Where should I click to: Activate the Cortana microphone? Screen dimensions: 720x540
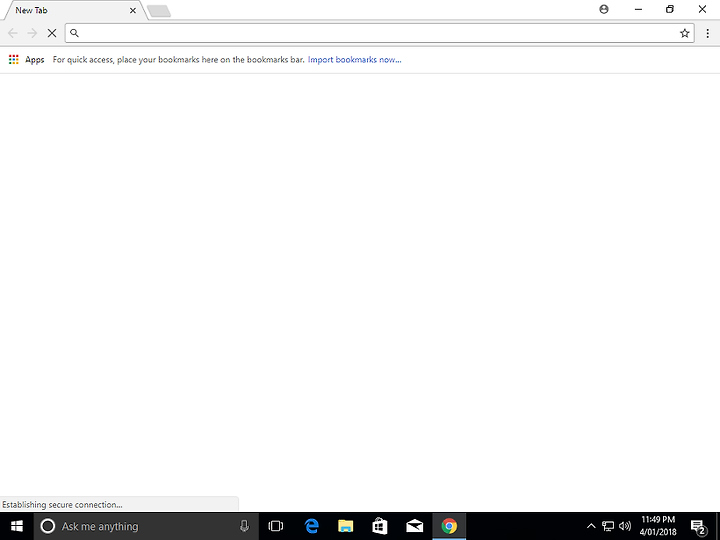tap(244, 526)
